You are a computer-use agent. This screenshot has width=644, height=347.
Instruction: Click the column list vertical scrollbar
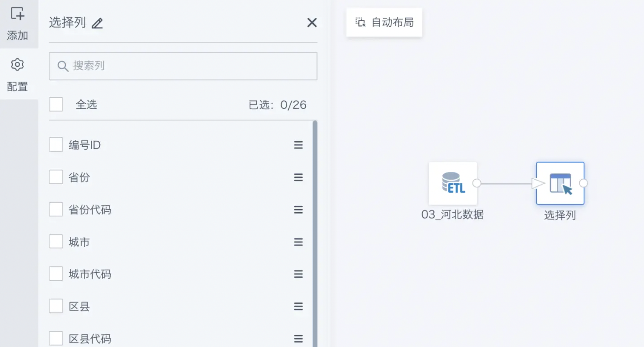coord(315,234)
